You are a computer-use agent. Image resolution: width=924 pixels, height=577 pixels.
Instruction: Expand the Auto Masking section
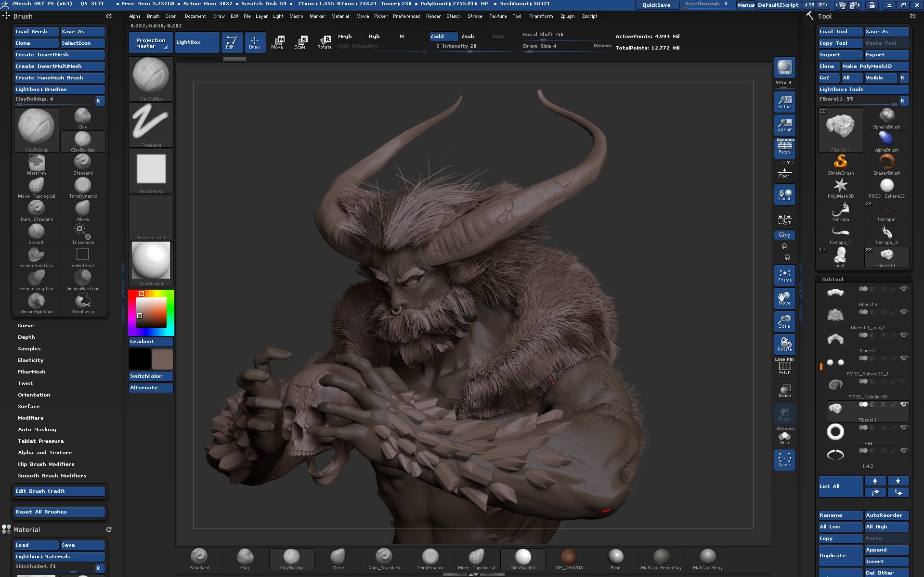point(37,429)
